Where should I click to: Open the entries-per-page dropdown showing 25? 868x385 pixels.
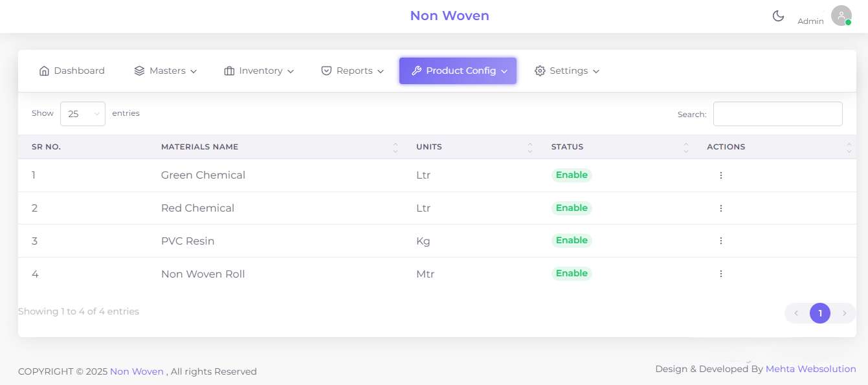[83, 114]
